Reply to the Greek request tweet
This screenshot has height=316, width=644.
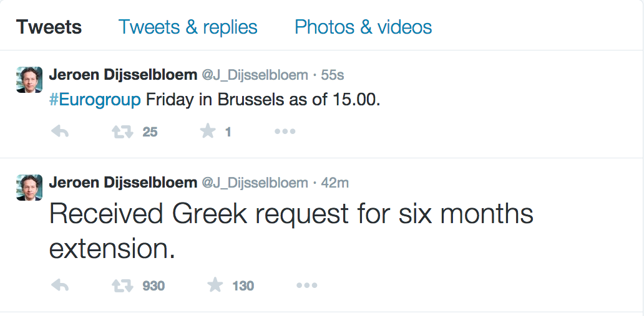(59, 285)
